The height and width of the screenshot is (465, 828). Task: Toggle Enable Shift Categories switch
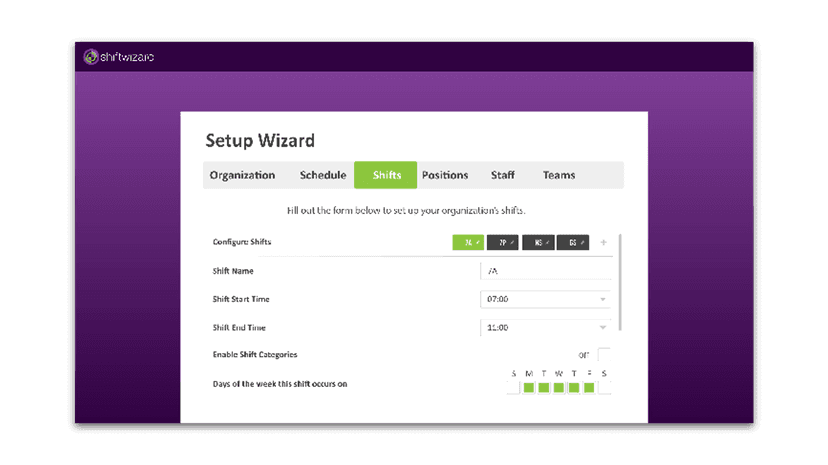tap(604, 355)
